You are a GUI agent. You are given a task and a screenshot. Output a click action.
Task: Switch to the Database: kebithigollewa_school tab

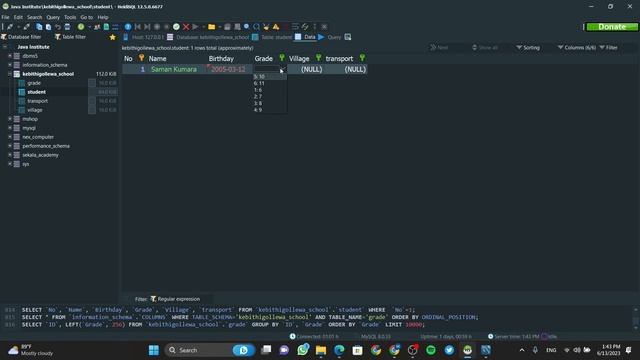click(x=208, y=37)
